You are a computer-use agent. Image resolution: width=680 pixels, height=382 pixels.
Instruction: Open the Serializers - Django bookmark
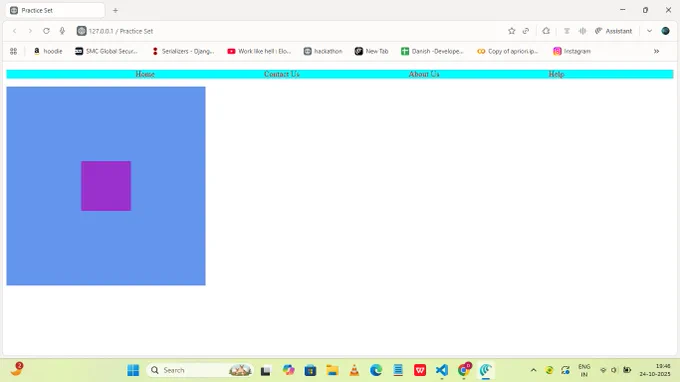pos(183,51)
